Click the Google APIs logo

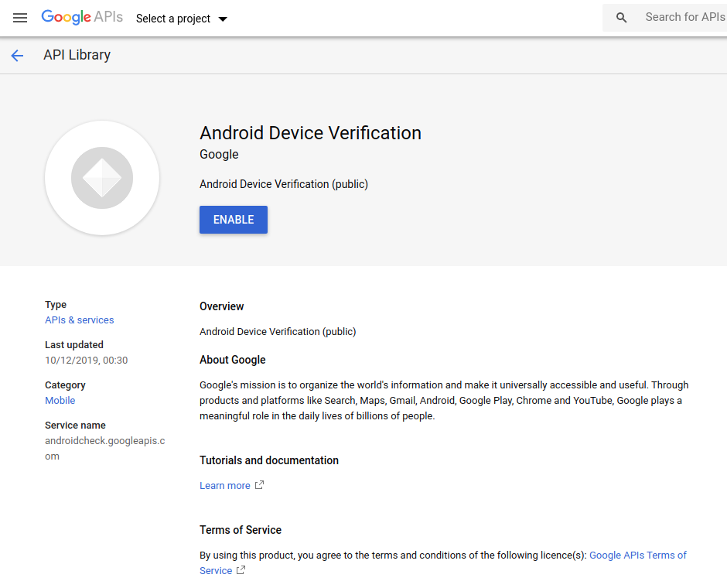[82, 17]
